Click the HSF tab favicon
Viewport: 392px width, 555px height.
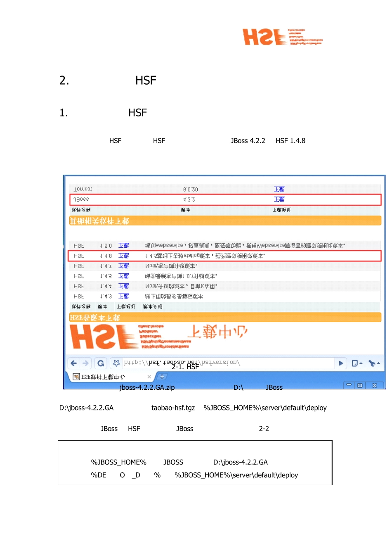(x=76, y=377)
